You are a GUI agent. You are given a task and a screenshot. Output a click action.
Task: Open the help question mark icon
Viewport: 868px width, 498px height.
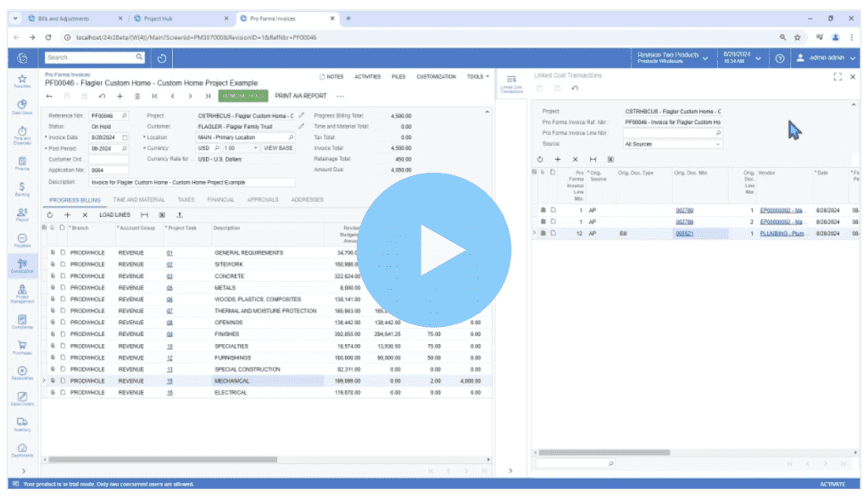coord(779,58)
